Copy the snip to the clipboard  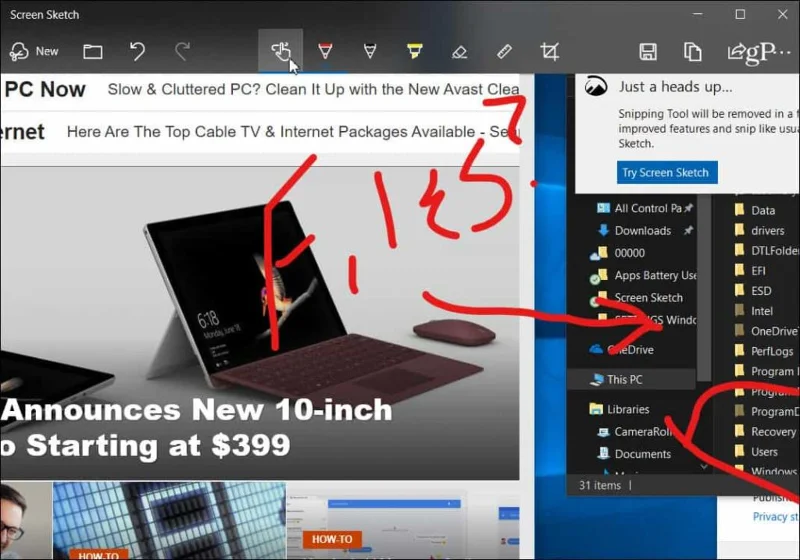[692, 52]
